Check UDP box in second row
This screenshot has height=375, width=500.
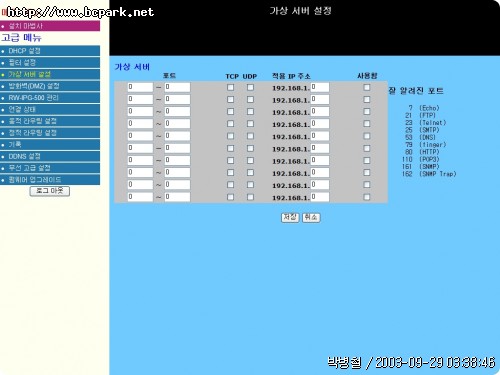point(250,99)
